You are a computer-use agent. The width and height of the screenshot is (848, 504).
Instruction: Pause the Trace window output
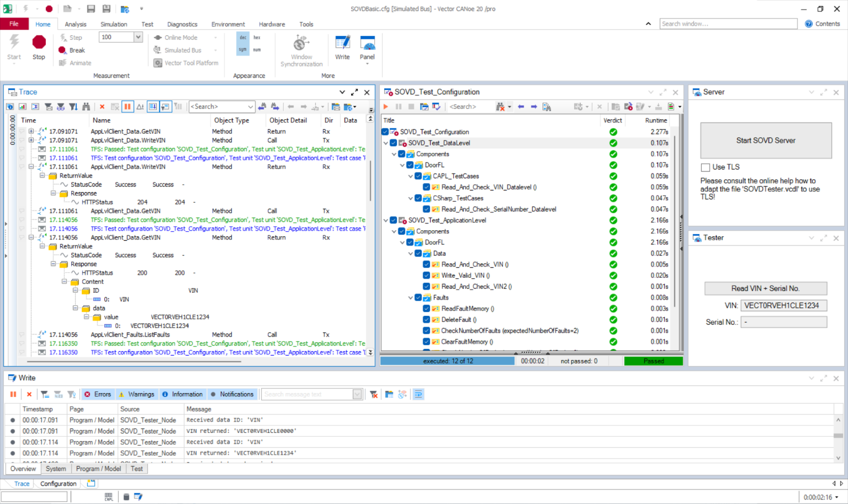(127, 106)
